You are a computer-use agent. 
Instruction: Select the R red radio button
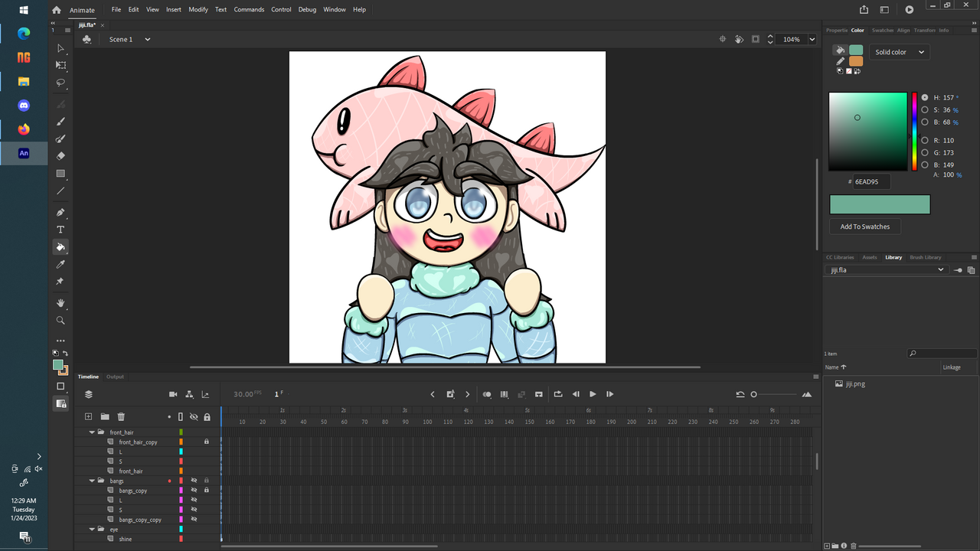pyautogui.click(x=925, y=140)
